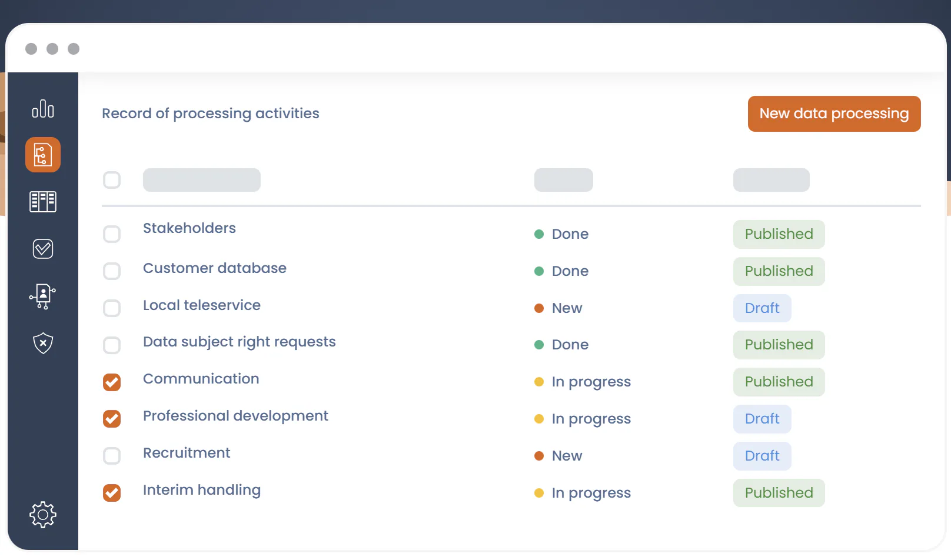
Task: Click Published badge for Data subject right requests
Action: click(x=779, y=345)
